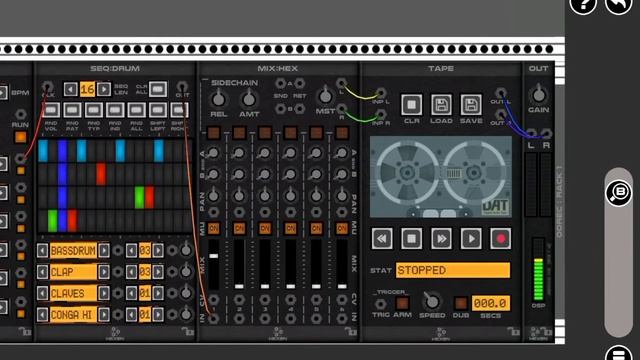Click the mixer channel 1 PAN knob

213,196
